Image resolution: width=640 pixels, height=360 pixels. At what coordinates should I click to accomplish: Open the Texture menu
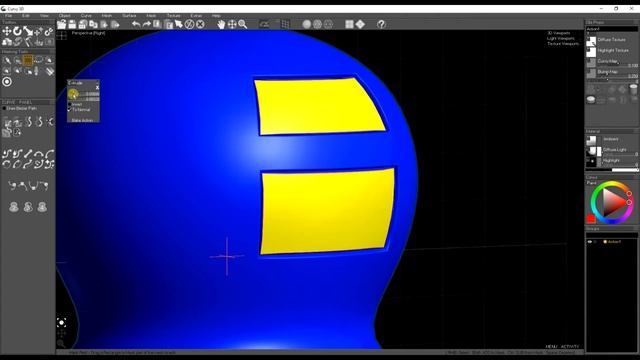click(x=173, y=16)
